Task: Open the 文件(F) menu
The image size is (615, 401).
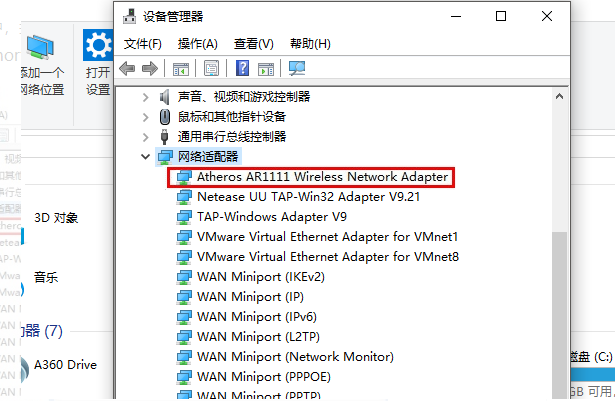Action: (142, 44)
